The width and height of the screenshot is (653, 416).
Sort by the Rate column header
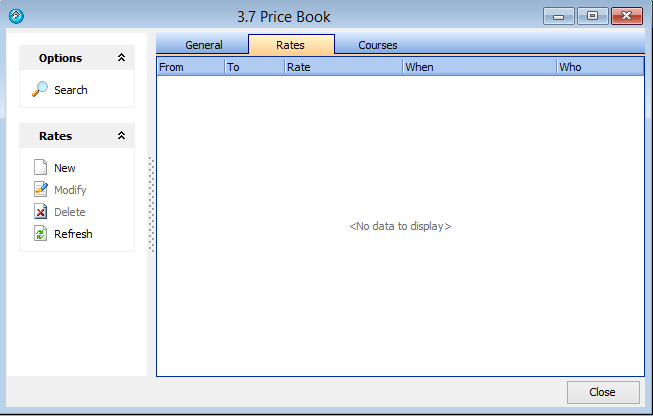tap(342, 67)
